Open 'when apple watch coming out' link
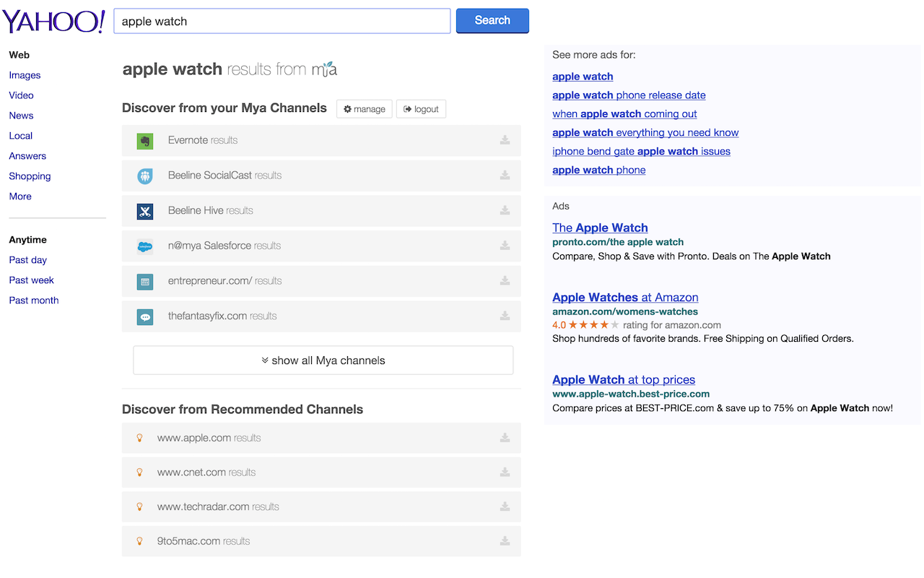Image resolution: width=924 pixels, height=578 pixels. 624,114
